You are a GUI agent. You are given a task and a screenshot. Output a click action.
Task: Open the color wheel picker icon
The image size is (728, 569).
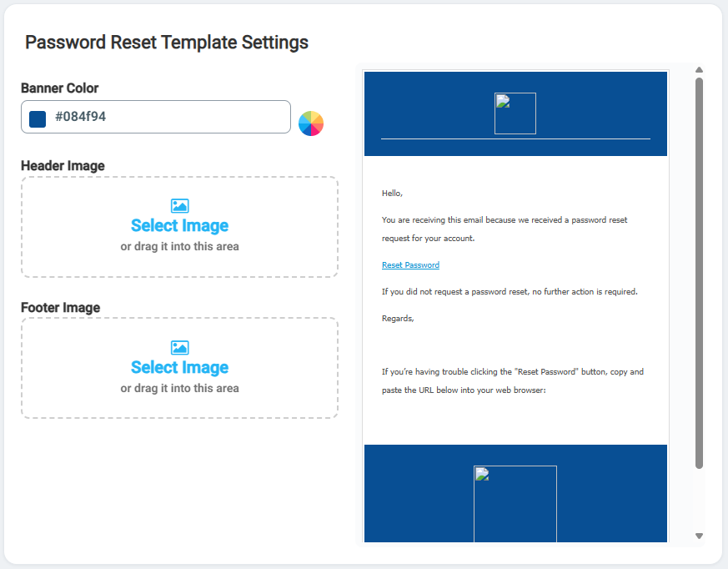[x=310, y=123]
